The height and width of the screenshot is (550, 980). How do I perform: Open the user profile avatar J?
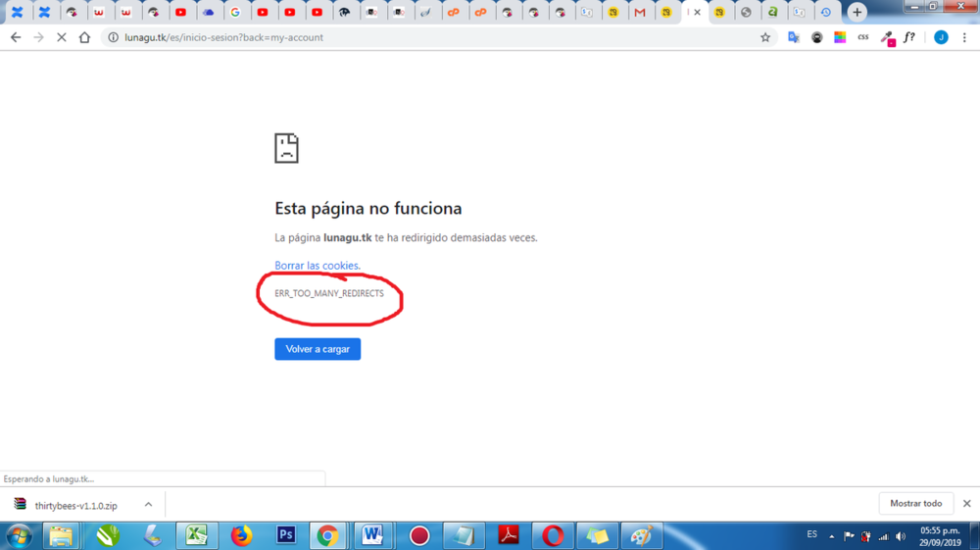(941, 37)
